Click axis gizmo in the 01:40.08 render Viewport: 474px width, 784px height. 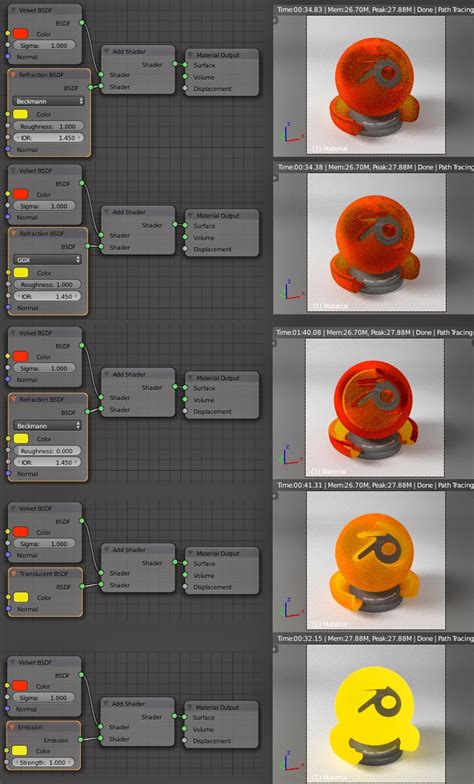coord(292,454)
